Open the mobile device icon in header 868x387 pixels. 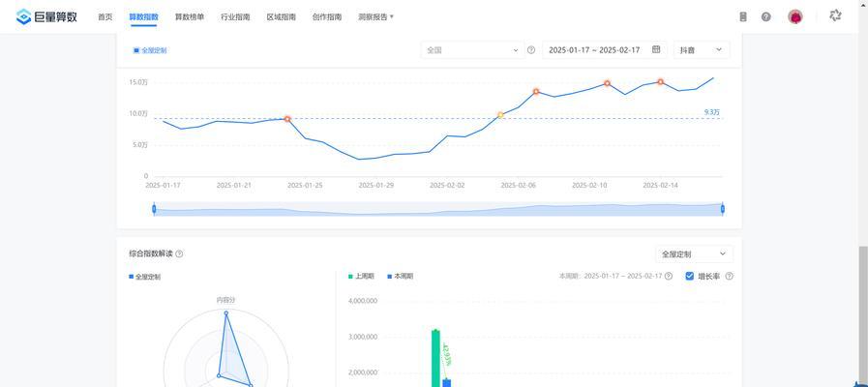click(743, 16)
